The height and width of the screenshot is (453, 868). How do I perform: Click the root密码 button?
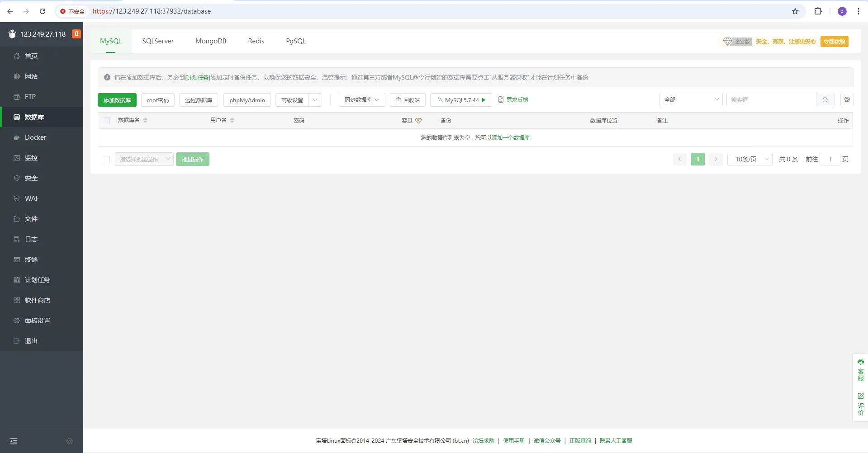[x=158, y=100]
